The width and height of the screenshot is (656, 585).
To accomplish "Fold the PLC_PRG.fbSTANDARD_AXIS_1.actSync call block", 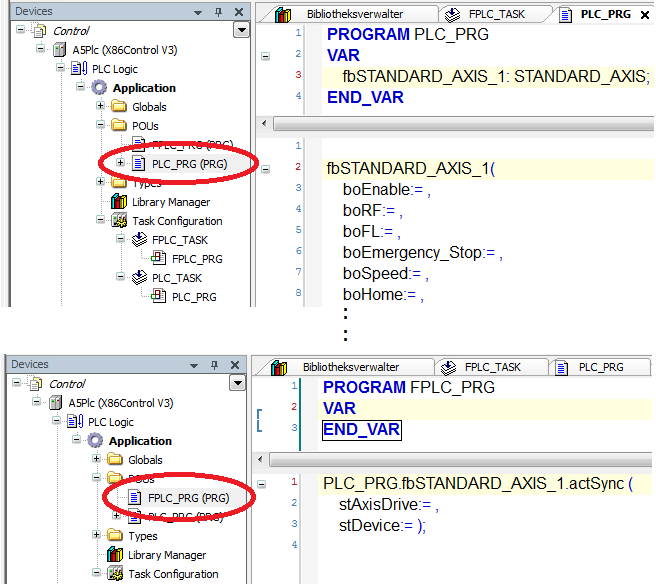I will click(x=262, y=484).
